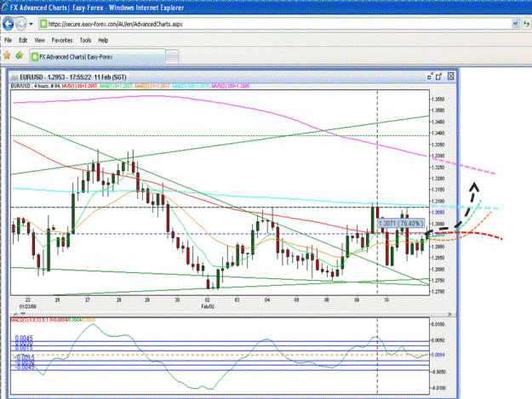Viewport: 532px width, 399px height.
Task: Click the browser Forward arrow button
Action: 21,24
